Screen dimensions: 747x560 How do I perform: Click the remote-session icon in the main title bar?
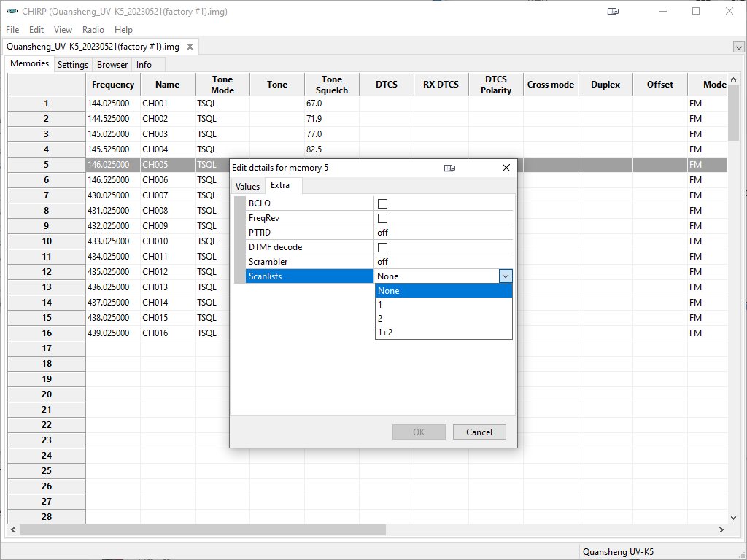pos(613,12)
